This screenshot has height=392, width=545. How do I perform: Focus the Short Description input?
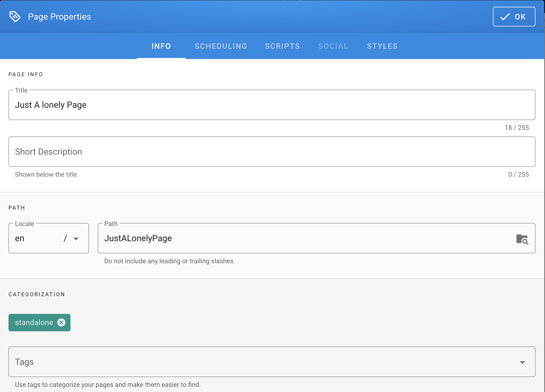[272, 152]
